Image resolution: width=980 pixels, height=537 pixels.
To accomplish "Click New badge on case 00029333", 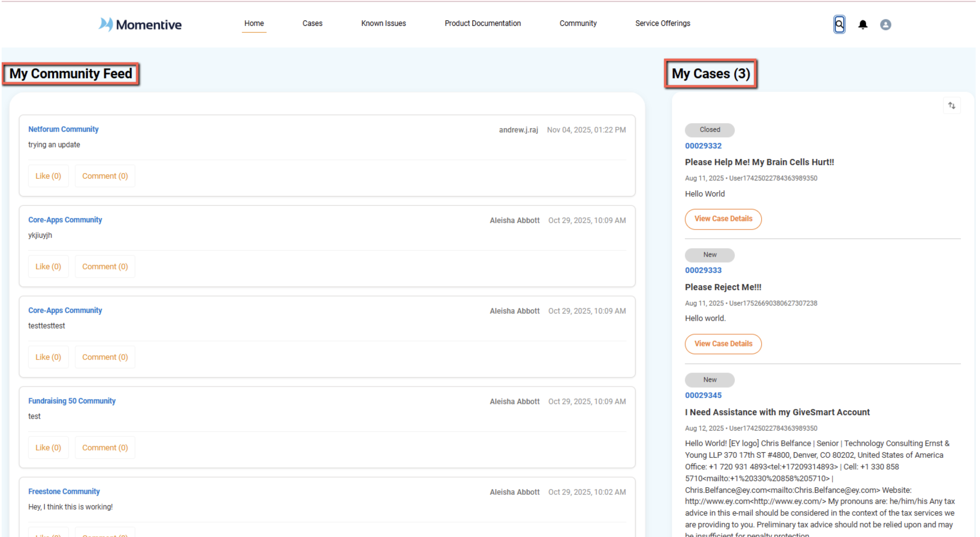I will click(710, 255).
